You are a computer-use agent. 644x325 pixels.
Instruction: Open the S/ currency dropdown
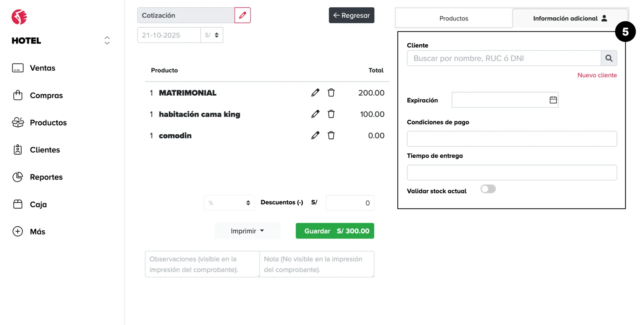click(212, 35)
